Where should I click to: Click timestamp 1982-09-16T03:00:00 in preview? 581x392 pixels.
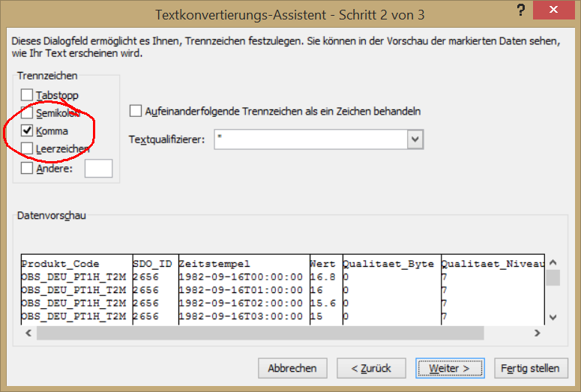point(241,316)
